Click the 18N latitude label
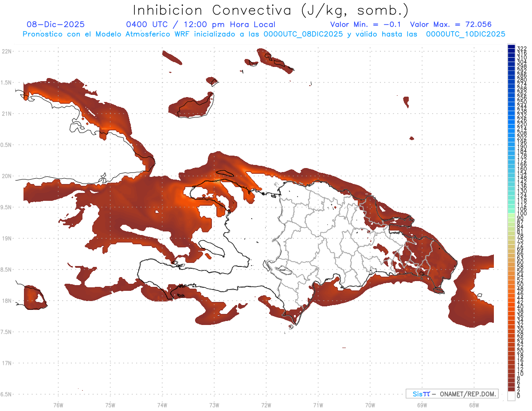 6,301
